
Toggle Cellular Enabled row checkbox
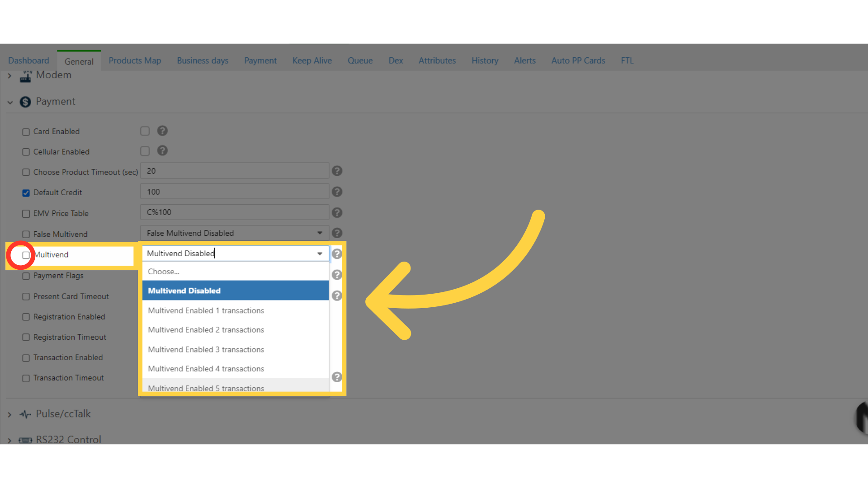click(x=26, y=152)
